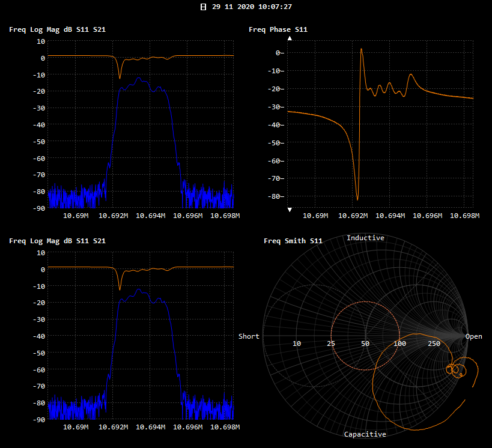Image resolution: width=492 pixels, height=448 pixels.
Task: Click the -90 dB tick on lower Log Mag chart
Action: [39, 420]
